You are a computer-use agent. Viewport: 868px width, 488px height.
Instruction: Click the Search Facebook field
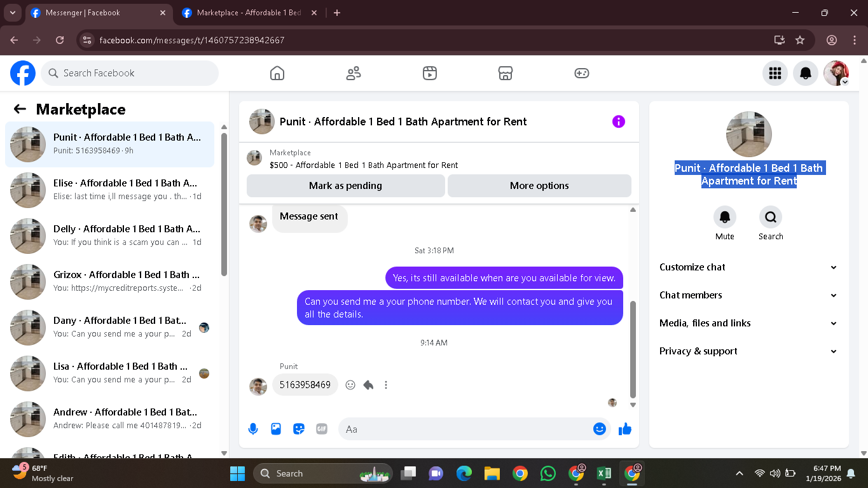click(130, 73)
